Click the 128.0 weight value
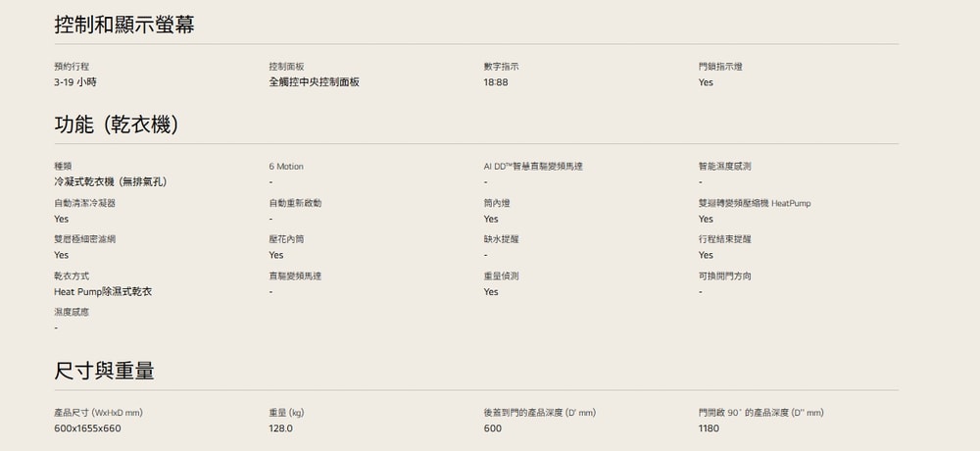The width and height of the screenshot is (980, 451). 280,428
